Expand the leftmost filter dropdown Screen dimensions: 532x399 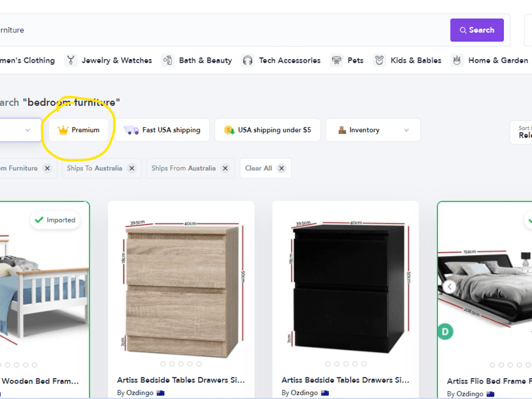(28, 129)
